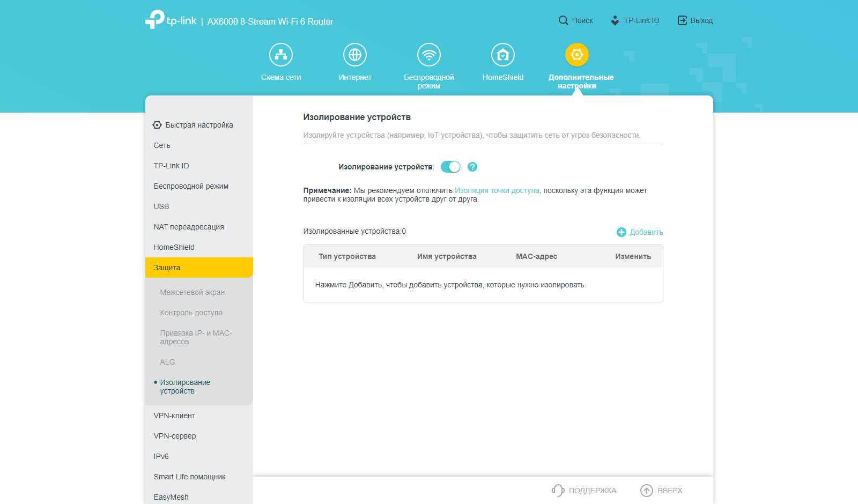Click the Быстрая настройка gear icon

[x=157, y=125]
